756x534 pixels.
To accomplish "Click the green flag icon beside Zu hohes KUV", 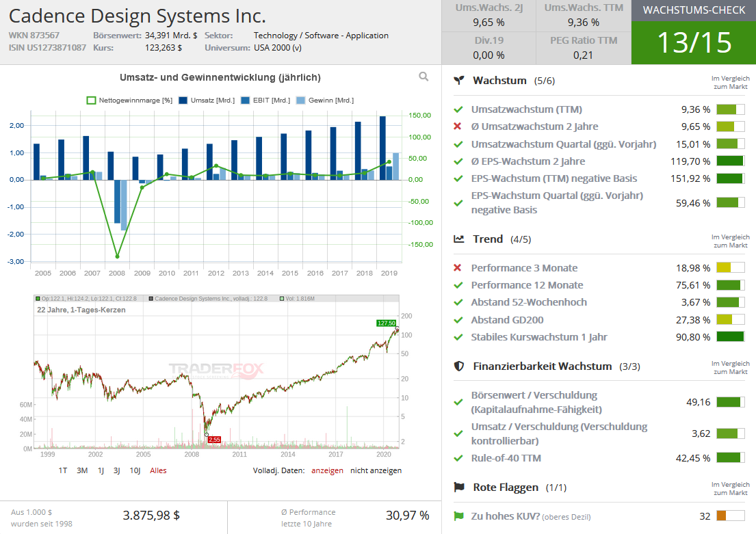I will pyautogui.click(x=458, y=516).
